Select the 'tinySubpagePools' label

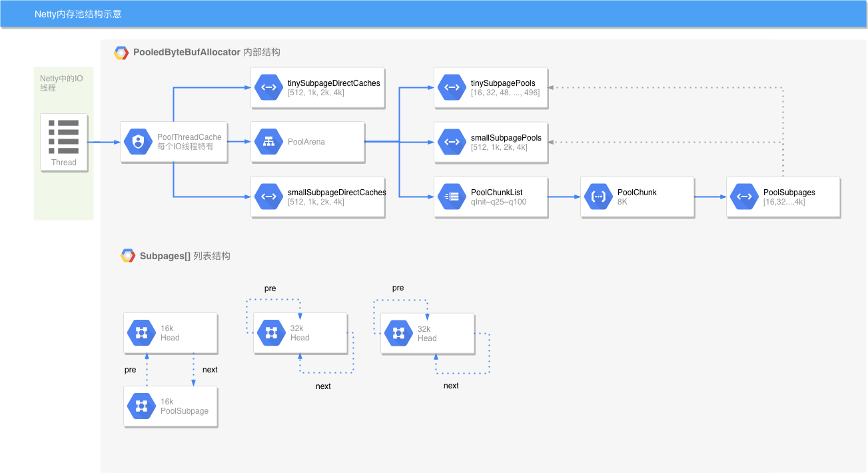503,83
